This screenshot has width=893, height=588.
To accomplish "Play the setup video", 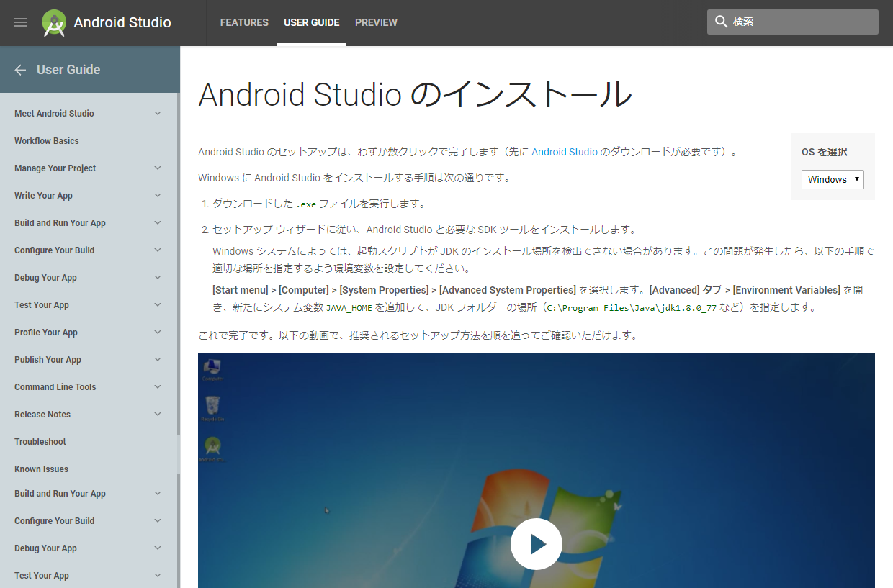I will coord(536,544).
